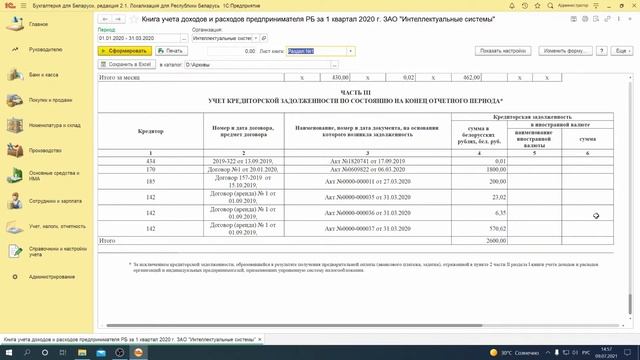Open the Производство section

[45, 151]
